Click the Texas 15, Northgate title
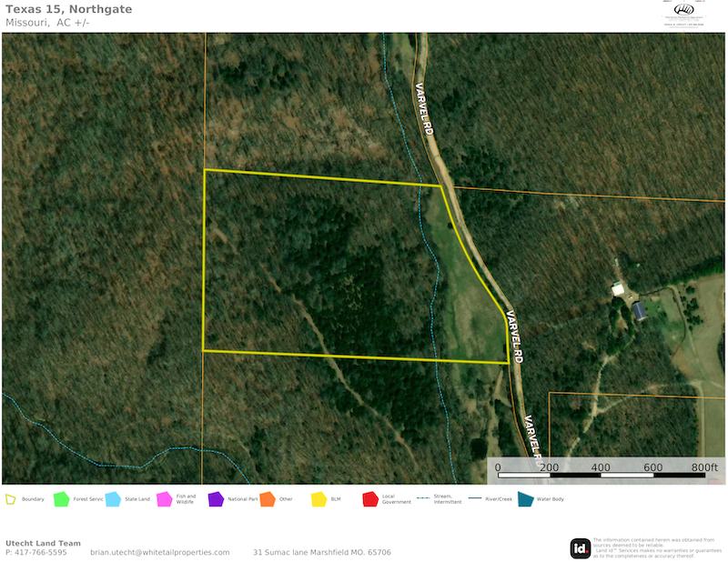The image size is (728, 562). (x=68, y=9)
